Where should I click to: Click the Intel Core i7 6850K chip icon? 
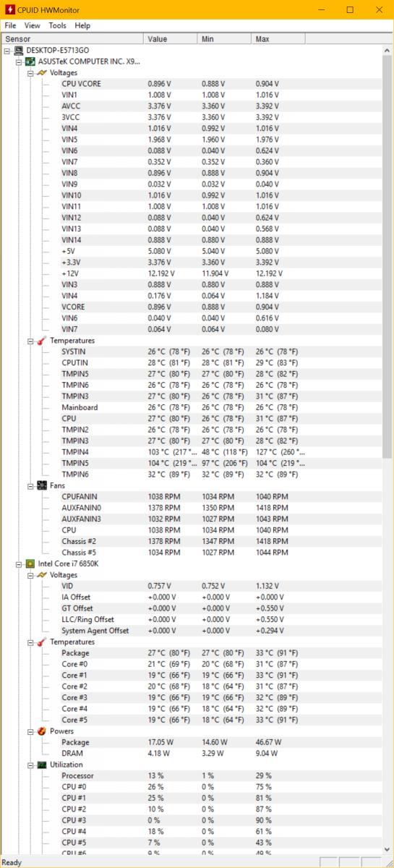point(30,563)
